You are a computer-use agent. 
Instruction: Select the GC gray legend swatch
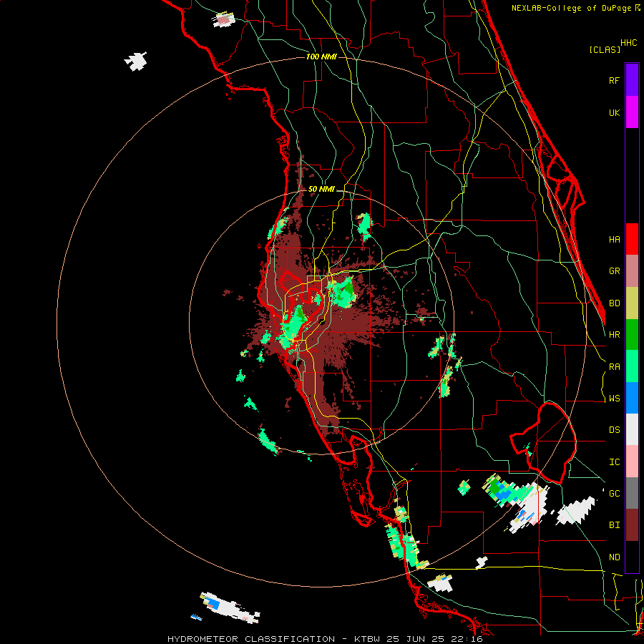632,493
